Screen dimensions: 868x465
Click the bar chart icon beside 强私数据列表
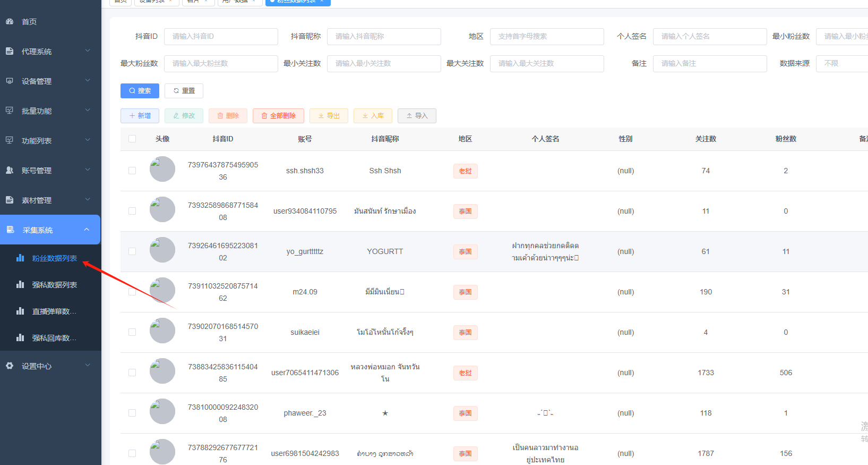pyautogui.click(x=20, y=285)
